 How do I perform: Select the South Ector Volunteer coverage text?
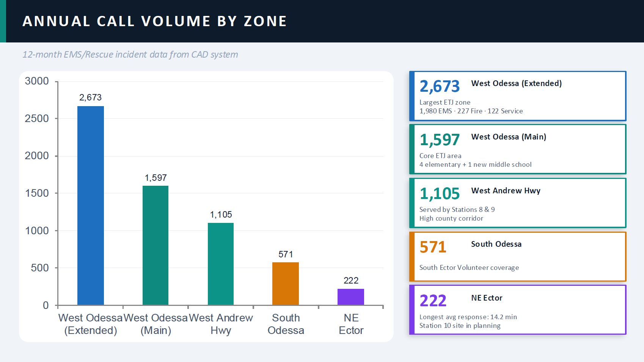point(469,268)
